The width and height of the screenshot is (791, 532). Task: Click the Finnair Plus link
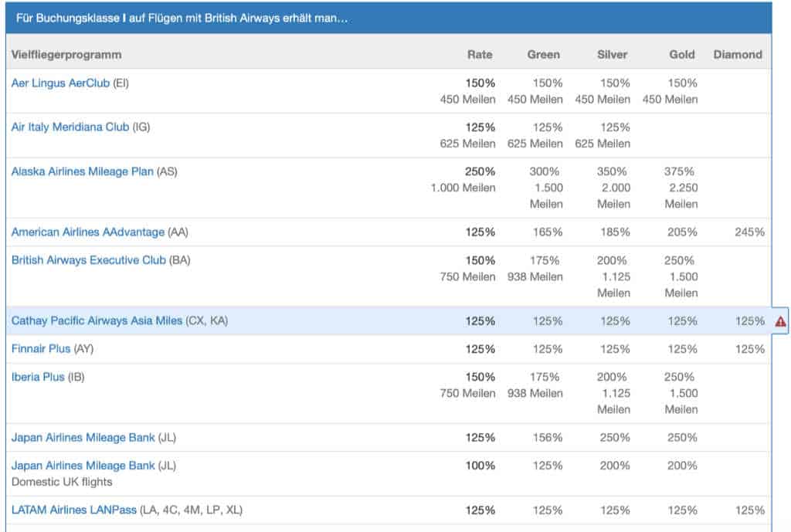[41, 348]
